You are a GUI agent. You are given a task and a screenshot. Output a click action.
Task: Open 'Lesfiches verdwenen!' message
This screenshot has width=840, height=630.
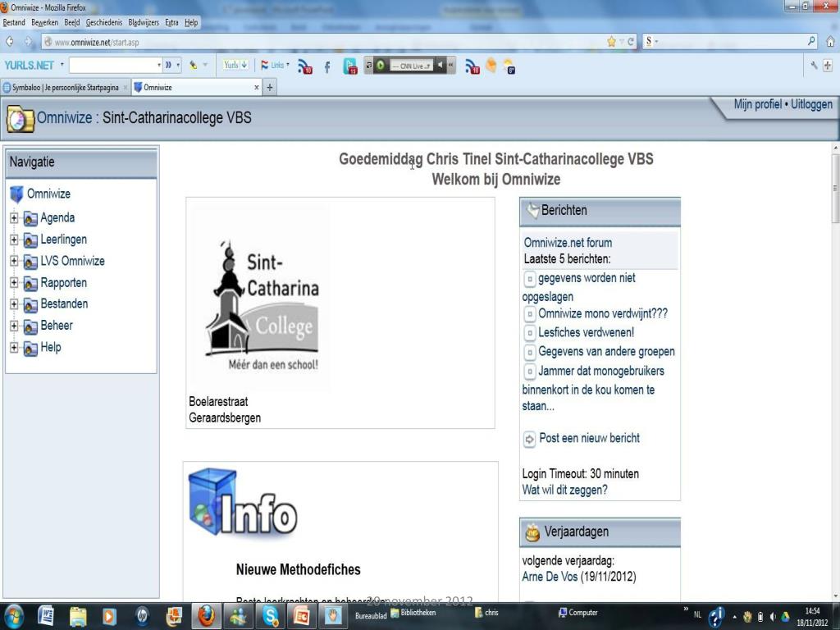pyautogui.click(x=586, y=332)
